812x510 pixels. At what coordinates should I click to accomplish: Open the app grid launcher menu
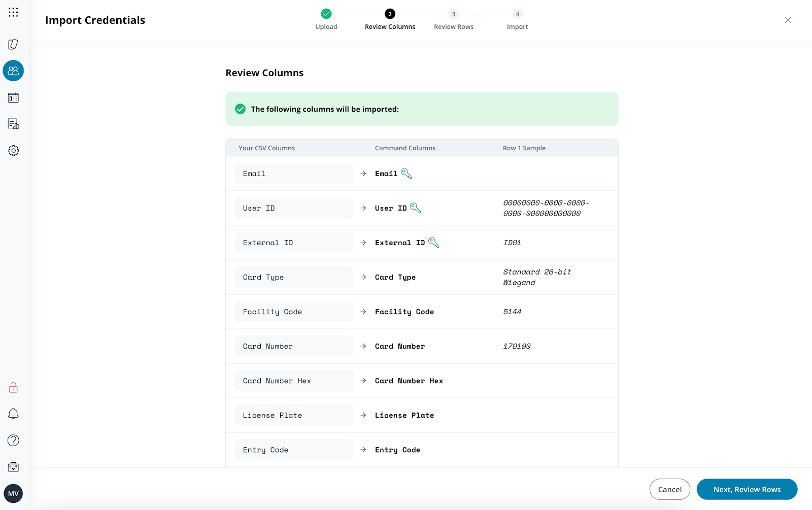click(13, 12)
